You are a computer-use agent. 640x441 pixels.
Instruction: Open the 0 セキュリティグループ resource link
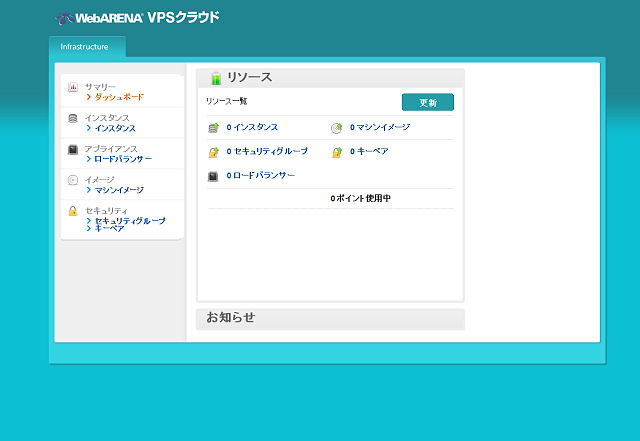267,151
